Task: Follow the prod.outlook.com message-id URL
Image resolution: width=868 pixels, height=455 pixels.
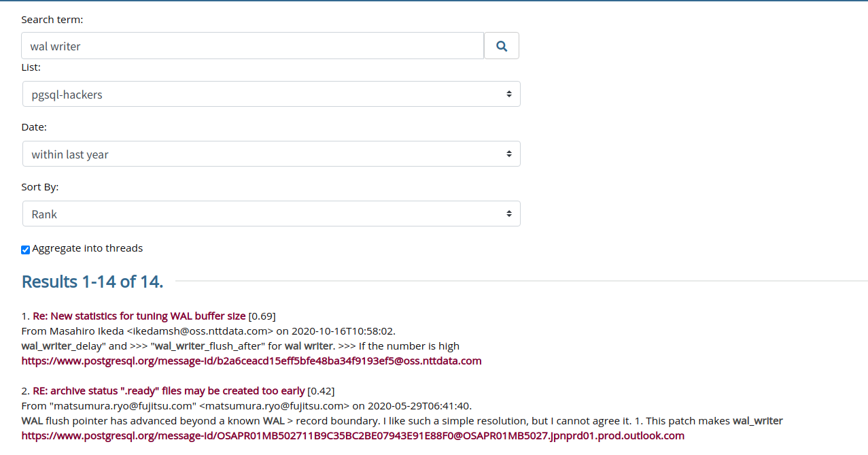Action: [x=352, y=436]
